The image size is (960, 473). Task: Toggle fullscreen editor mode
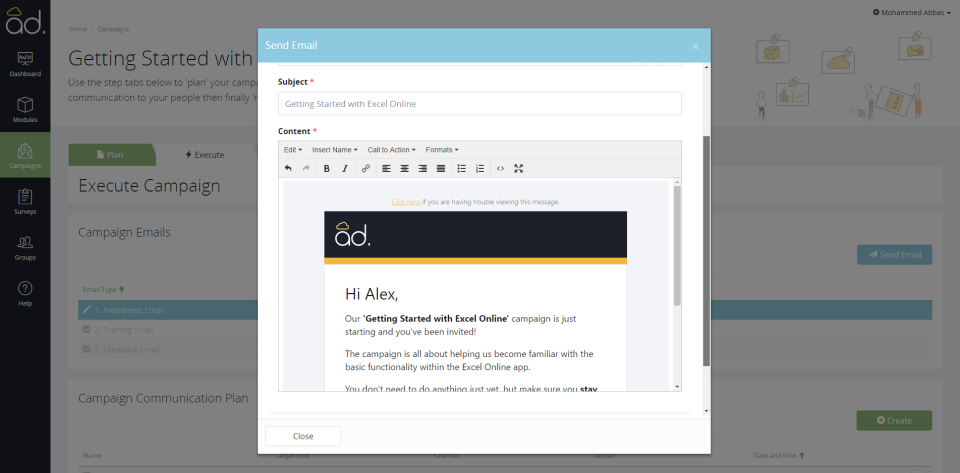tap(519, 168)
